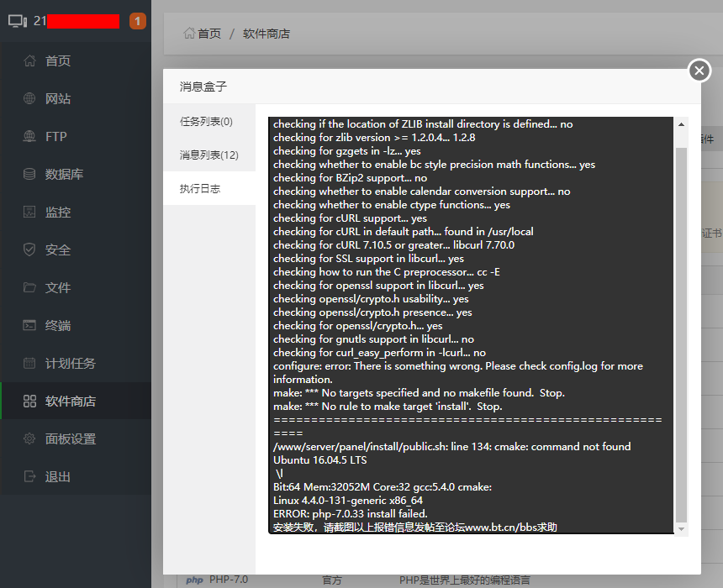Click 'make: *** No targets specified' line

(419, 392)
